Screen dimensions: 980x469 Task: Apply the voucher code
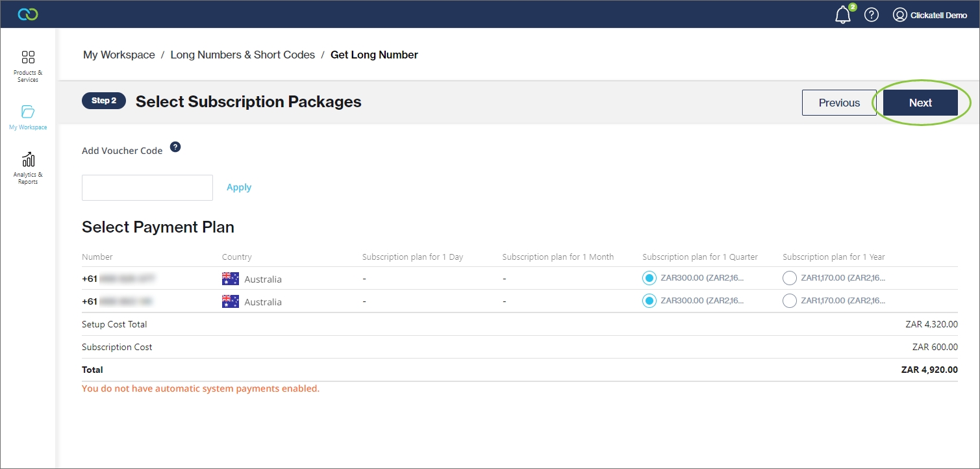(238, 188)
